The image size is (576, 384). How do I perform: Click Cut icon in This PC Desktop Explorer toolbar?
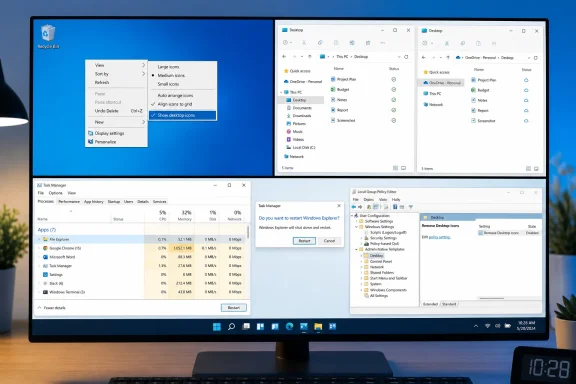coord(304,43)
